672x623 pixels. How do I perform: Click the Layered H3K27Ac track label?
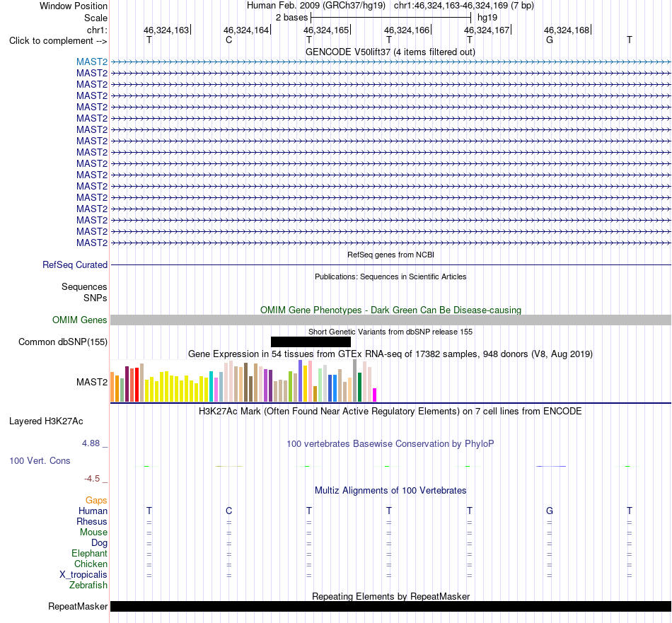tap(46, 421)
